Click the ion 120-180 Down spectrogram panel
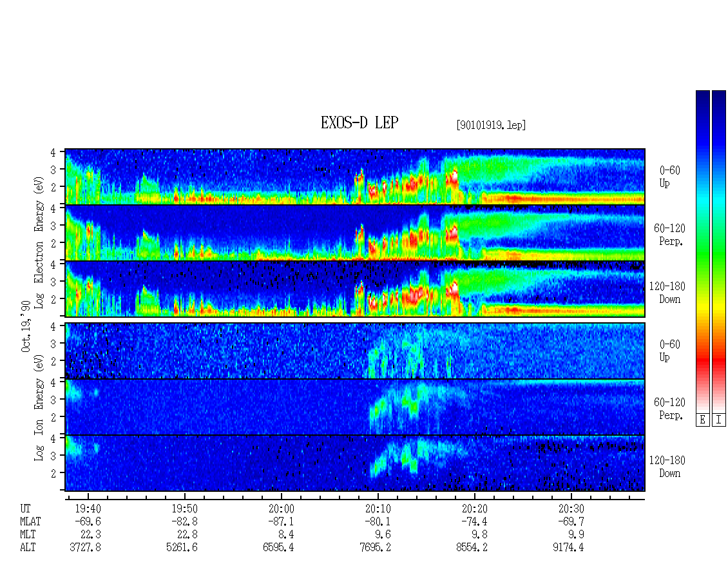Image resolution: width=728 pixels, height=564 pixels. 355,463
